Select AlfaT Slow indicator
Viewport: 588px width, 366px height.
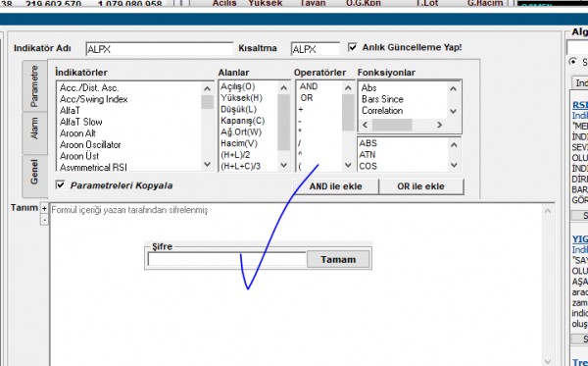81,122
